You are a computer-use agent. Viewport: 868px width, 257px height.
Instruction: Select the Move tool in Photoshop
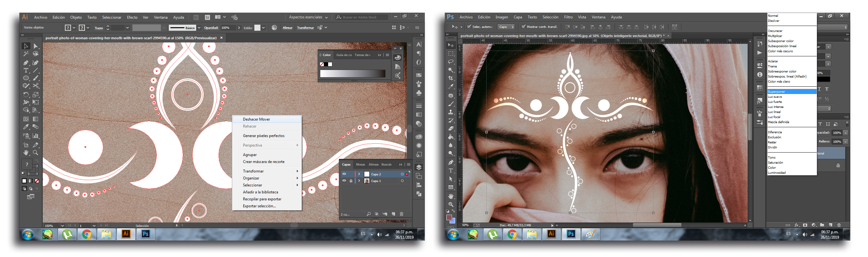tap(451, 45)
